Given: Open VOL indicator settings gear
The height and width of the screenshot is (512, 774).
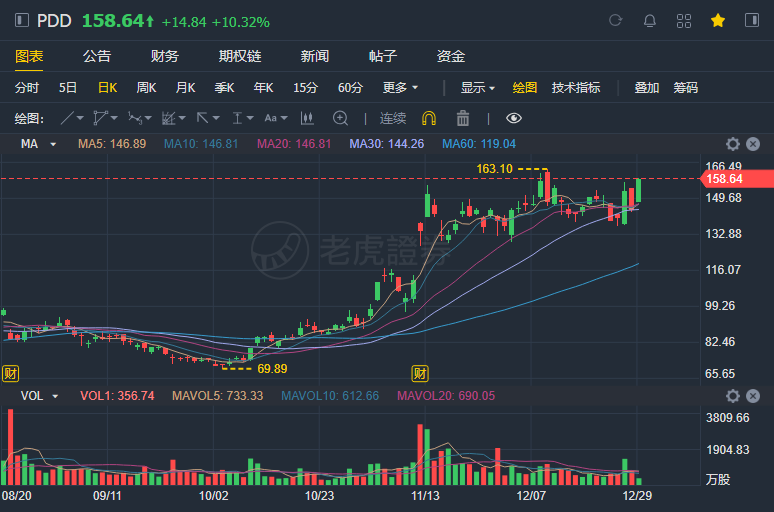Looking at the screenshot, I should (x=733, y=396).
